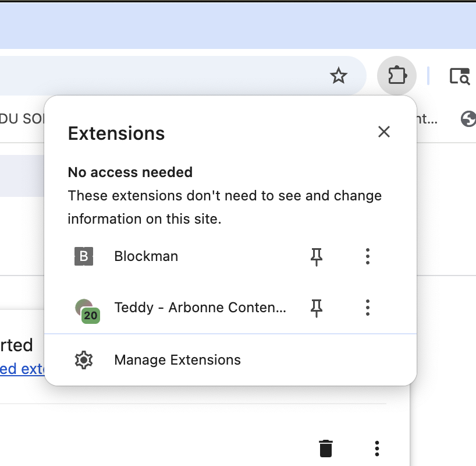
Task: Select the Blockman entry in the extensions list
Action: coord(146,256)
